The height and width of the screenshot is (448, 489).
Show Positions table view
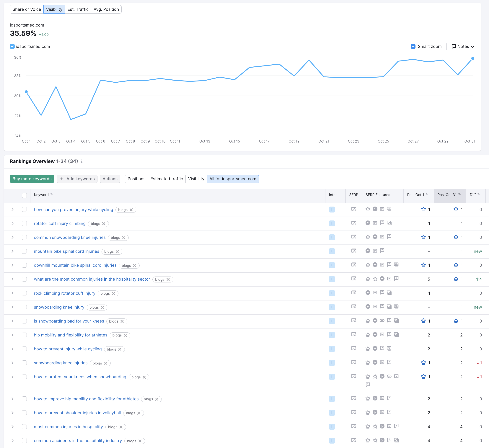click(x=136, y=179)
